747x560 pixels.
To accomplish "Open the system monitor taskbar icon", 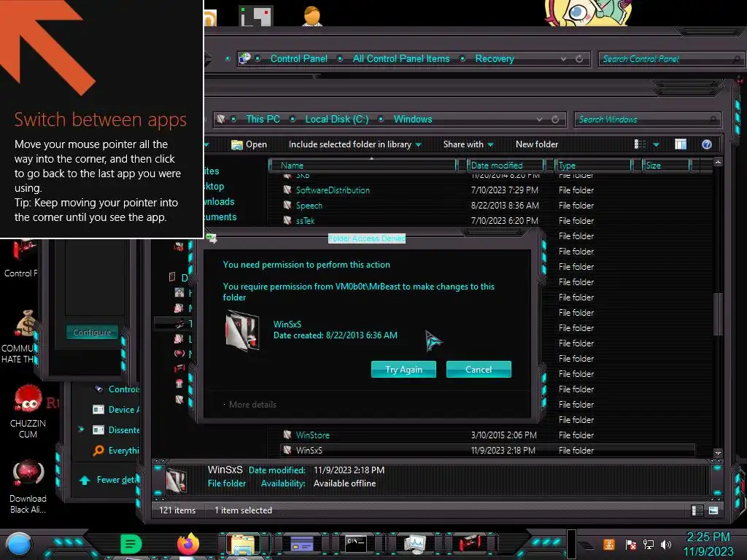I will (x=414, y=544).
